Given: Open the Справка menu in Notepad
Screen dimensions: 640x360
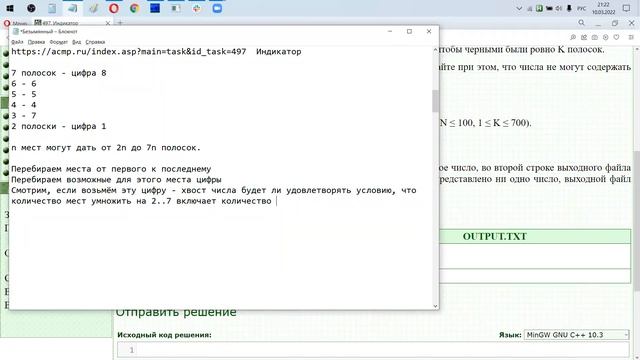Looking at the screenshot, I should coord(95,42).
